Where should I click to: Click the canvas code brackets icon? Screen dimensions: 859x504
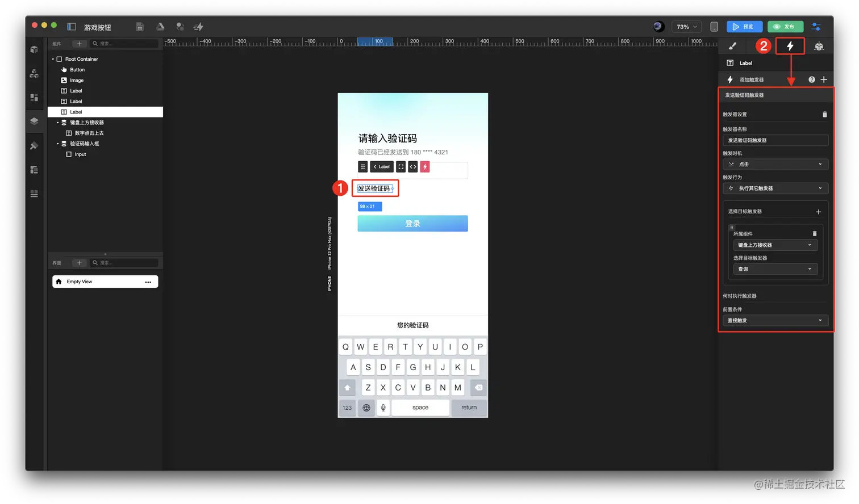coord(413,167)
